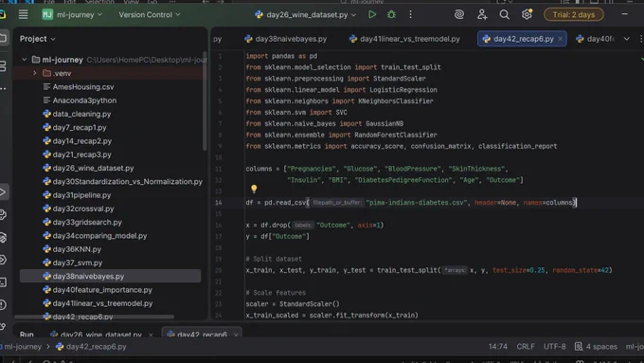Change CRLF line separator
Viewport: 644px width, 363px height.
coord(526,347)
